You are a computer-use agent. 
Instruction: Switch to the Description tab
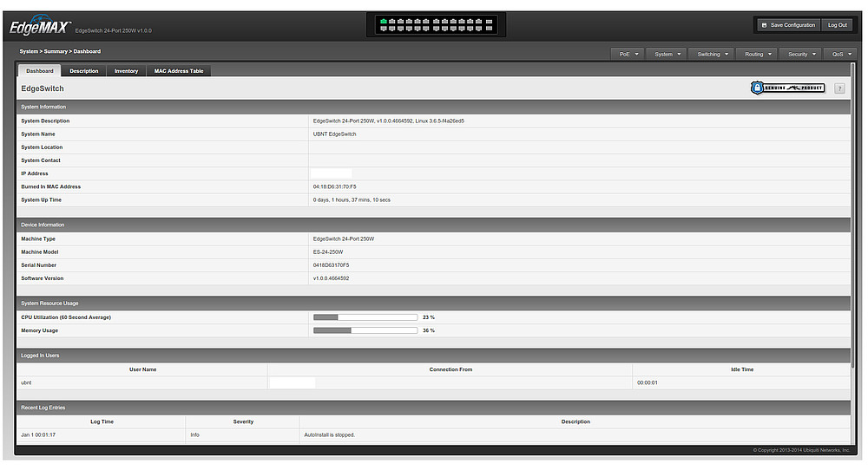click(x=84, y=71)
